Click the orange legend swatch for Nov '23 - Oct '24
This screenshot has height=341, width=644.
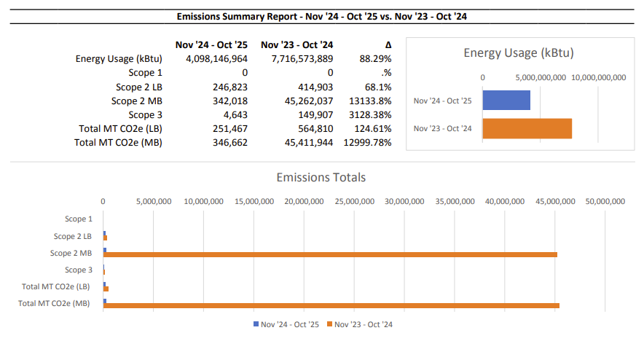tap(329, 324)
